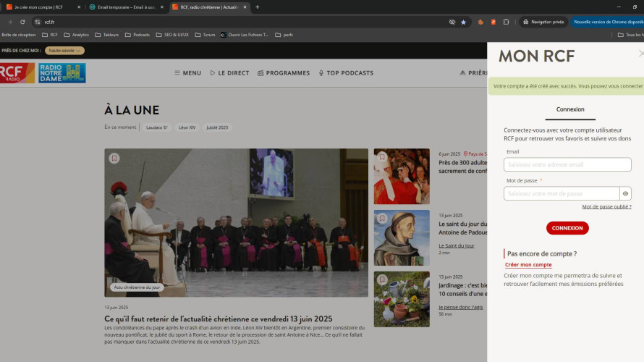The image size is (644, 362).
Task: Bookmark the main featured article
Action: (114, 158)
